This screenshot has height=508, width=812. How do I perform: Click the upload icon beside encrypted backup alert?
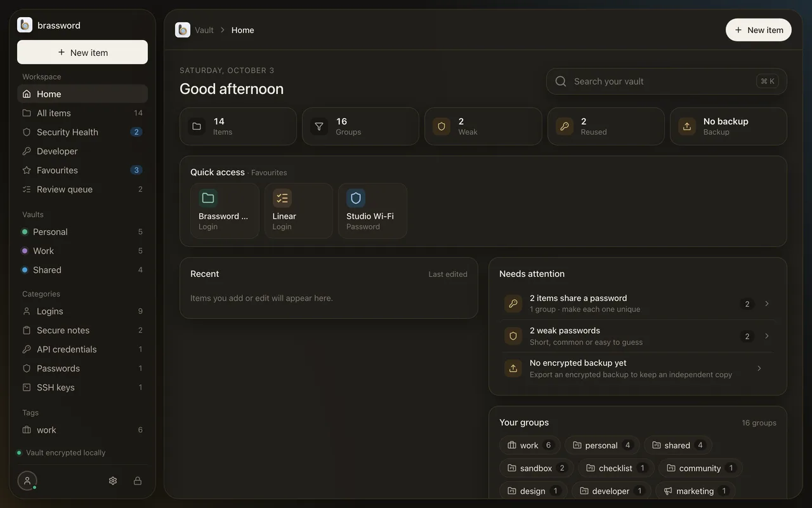(x=513, y=368)
